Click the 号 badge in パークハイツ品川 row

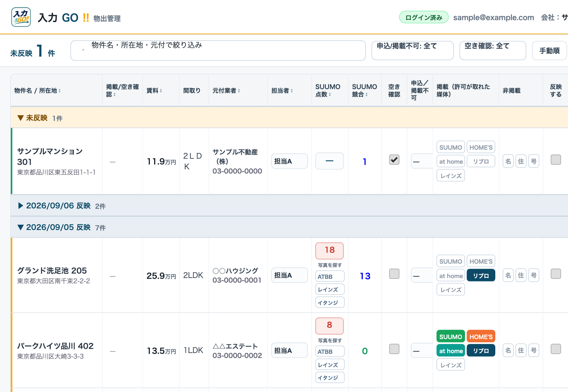[534, 350]
